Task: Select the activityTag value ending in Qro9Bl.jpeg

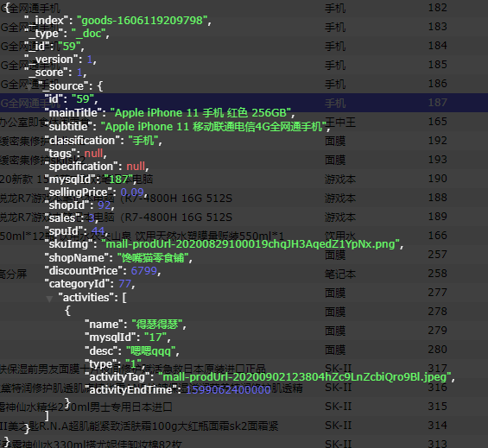Action: tap(305, 377)
